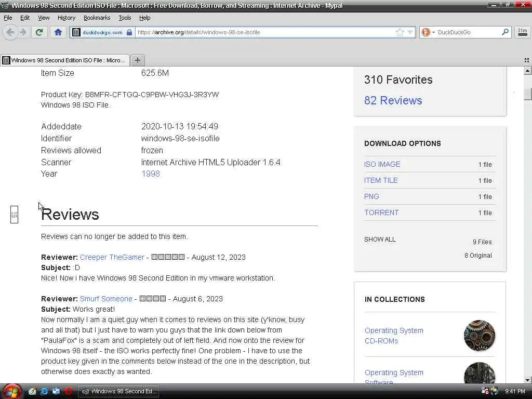Go forward with the Forward arrow button
532x399 pixels.
[23, 32]
